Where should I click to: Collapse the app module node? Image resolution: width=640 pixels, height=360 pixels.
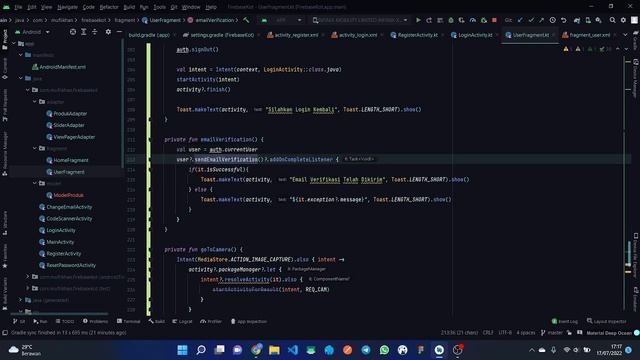[14, 43]
